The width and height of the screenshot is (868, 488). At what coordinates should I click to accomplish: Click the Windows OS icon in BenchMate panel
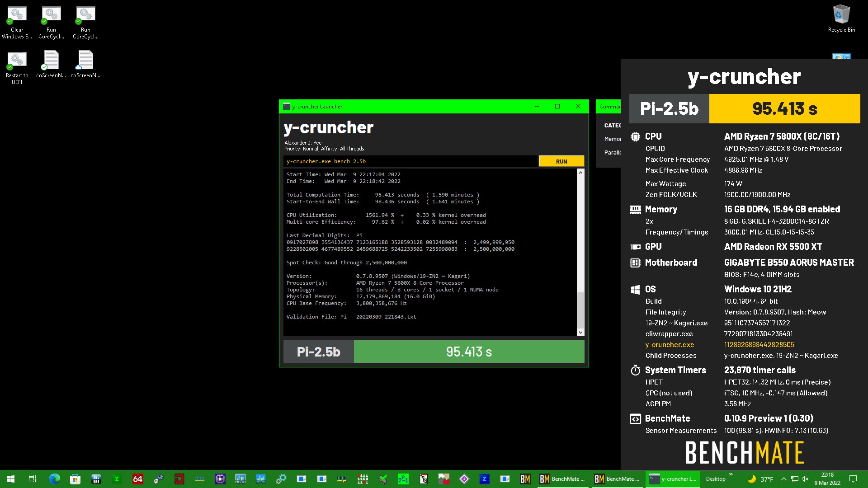tap(635, 289)
